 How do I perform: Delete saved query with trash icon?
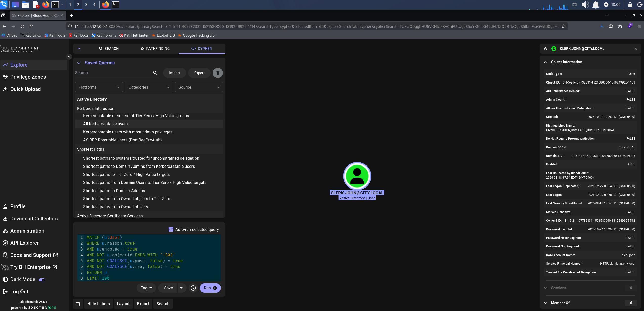click(x=218, y=73)
